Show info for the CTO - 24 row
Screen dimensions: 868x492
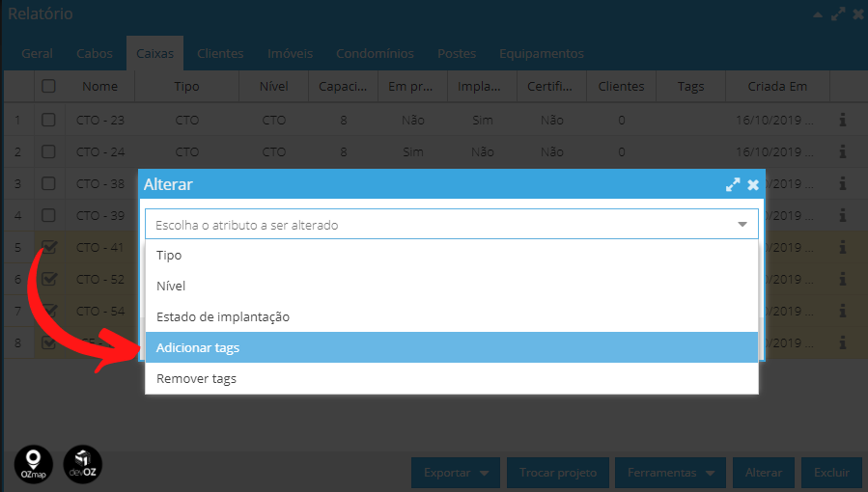point(843,151)
